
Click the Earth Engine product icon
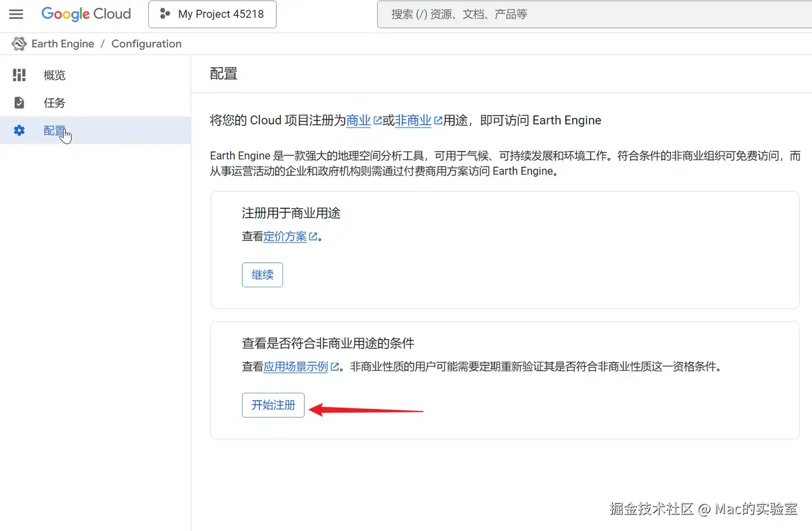(x=19, y=44)
